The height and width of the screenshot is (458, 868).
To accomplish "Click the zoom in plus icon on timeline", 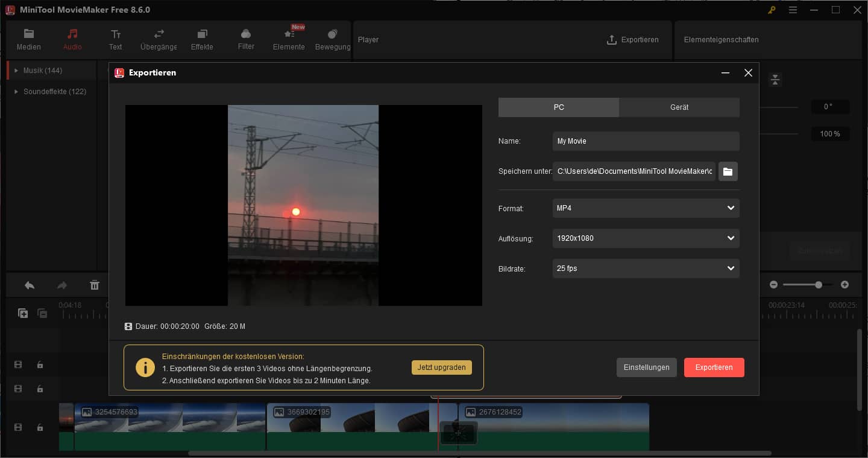I will 844,285.
